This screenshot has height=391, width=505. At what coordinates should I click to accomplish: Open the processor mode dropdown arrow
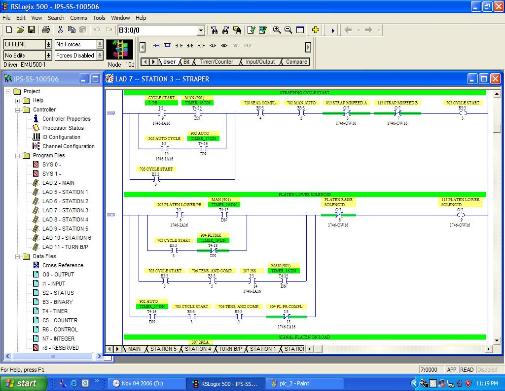tap(49, 44)
